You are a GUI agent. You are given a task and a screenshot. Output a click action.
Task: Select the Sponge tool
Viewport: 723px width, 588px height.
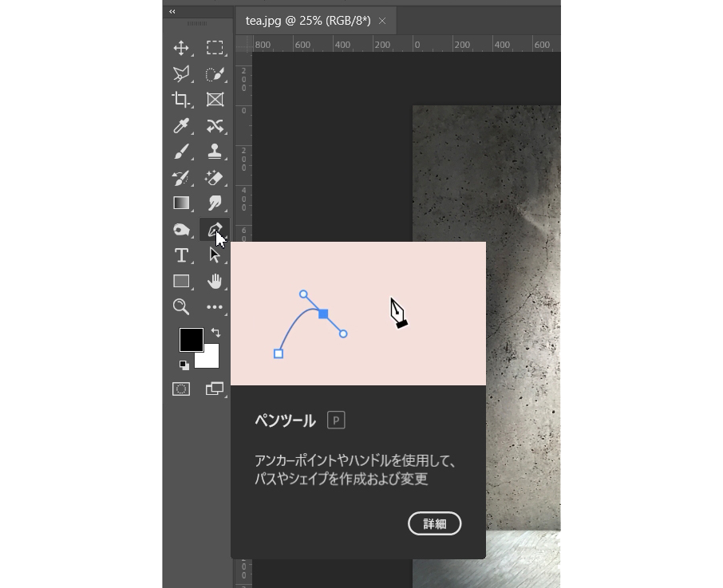pyautogui.click(x=181, y=229)
